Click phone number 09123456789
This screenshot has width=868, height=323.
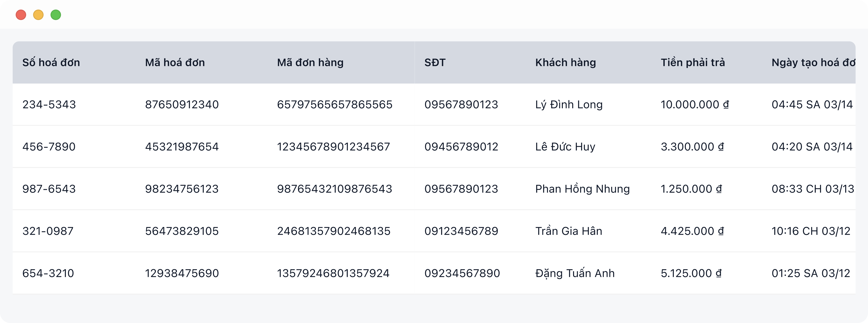(461, 231)
